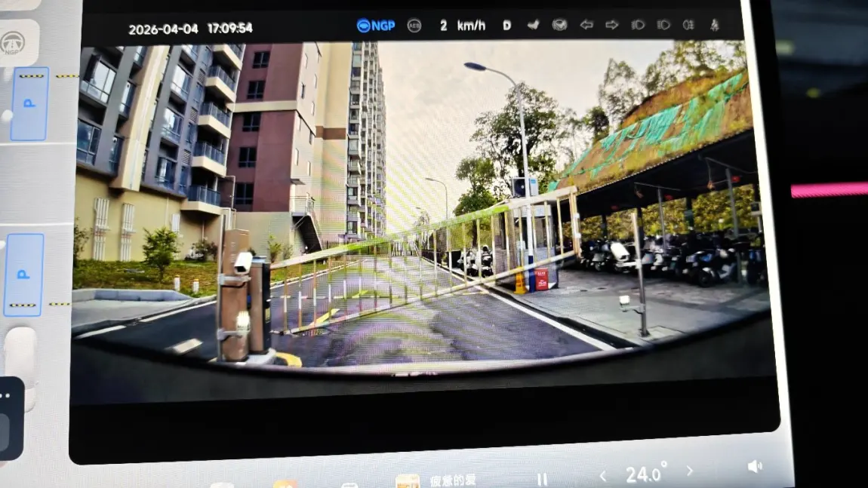The width and height of the screenshot is (868, 488).
Task: Select the upper blue P parking slot
Action: (29, 103)
